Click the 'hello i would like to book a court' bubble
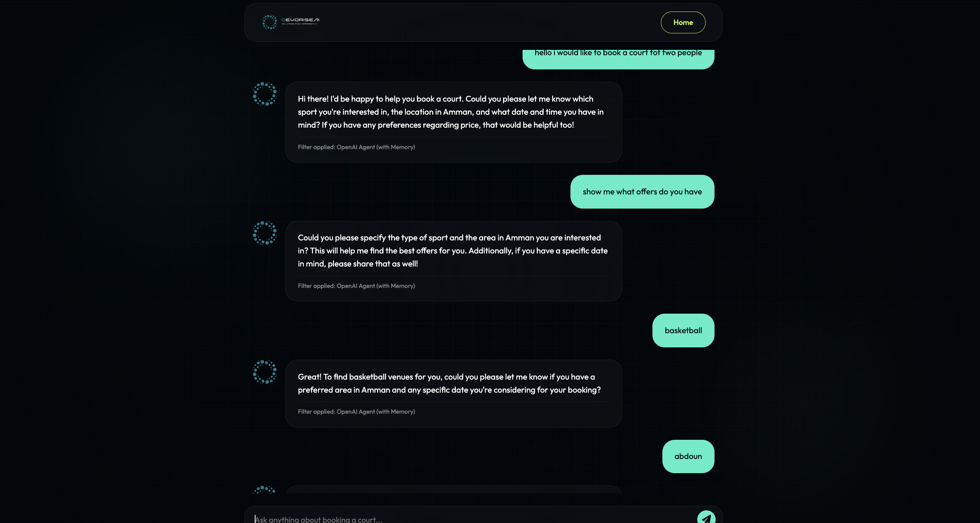 click(618, 56)
